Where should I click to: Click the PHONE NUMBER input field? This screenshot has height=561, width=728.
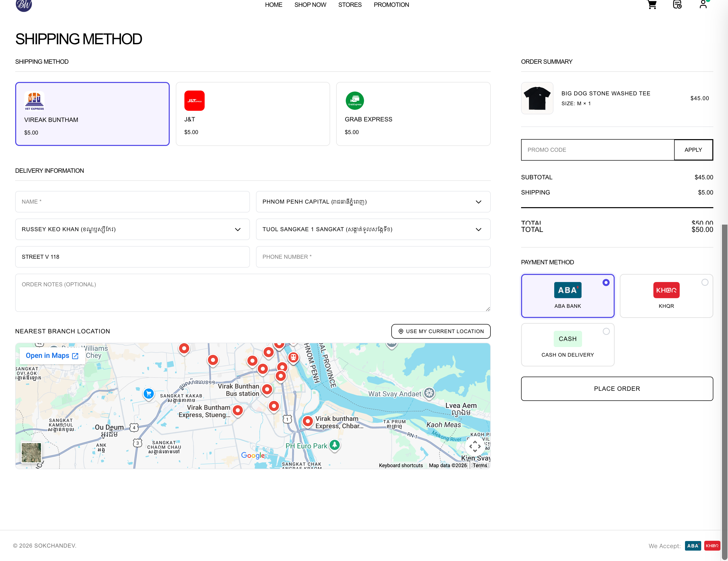[x=373, y=257]
